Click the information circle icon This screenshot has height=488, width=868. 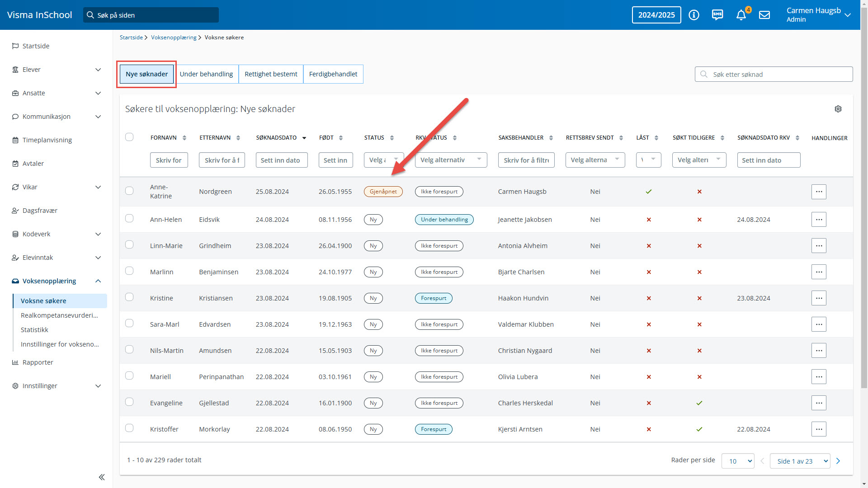(x=693, y=15)
